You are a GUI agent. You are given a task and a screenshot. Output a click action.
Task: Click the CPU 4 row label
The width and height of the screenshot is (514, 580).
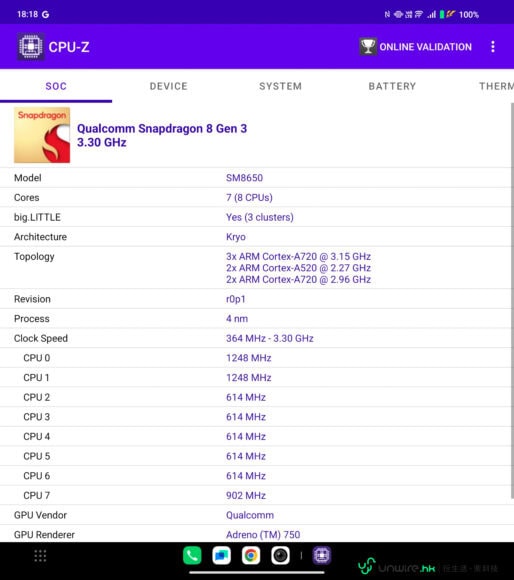pyautogui.click(x=37, y=436)
